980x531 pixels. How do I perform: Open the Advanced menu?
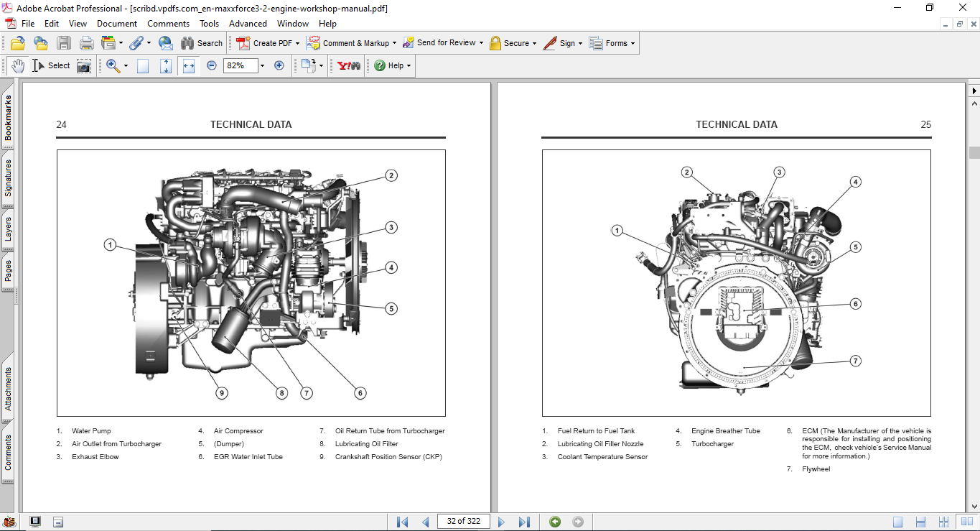pos(248,24)
